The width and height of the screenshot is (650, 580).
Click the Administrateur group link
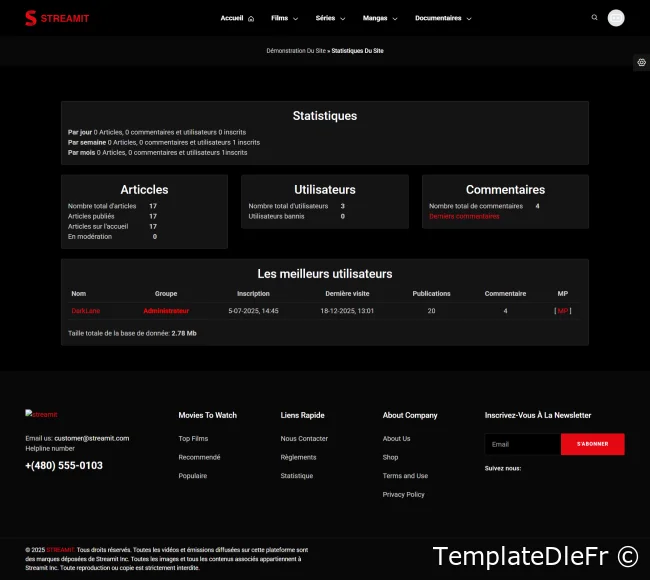point(166,311)
